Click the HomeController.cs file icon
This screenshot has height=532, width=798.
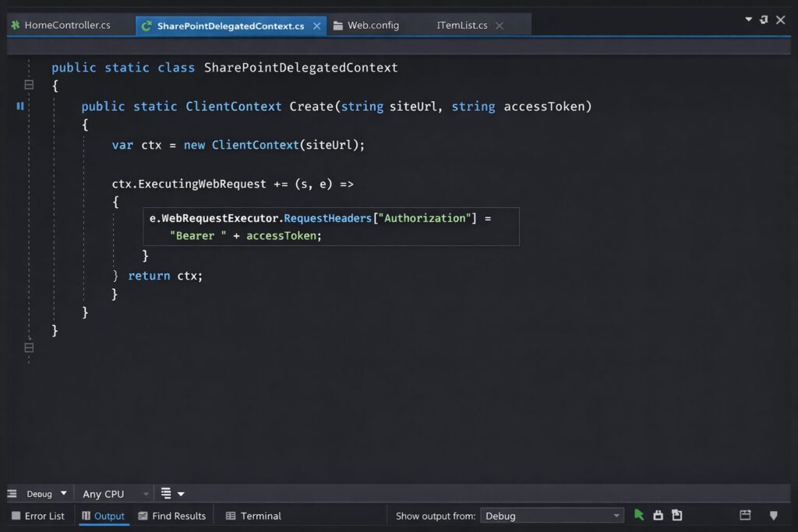point(15,25)
